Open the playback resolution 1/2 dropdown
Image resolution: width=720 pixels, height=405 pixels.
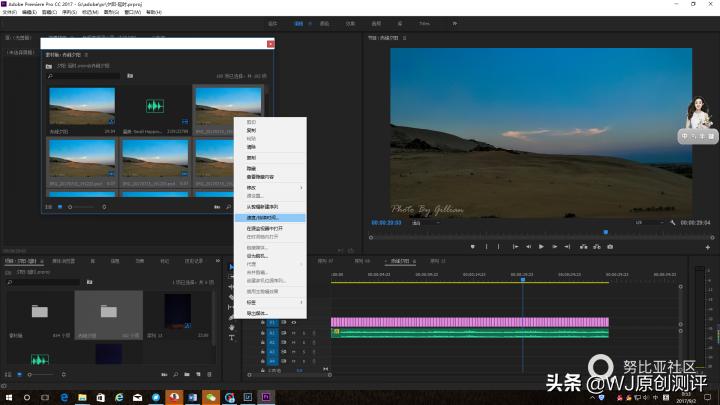[646, 223]
